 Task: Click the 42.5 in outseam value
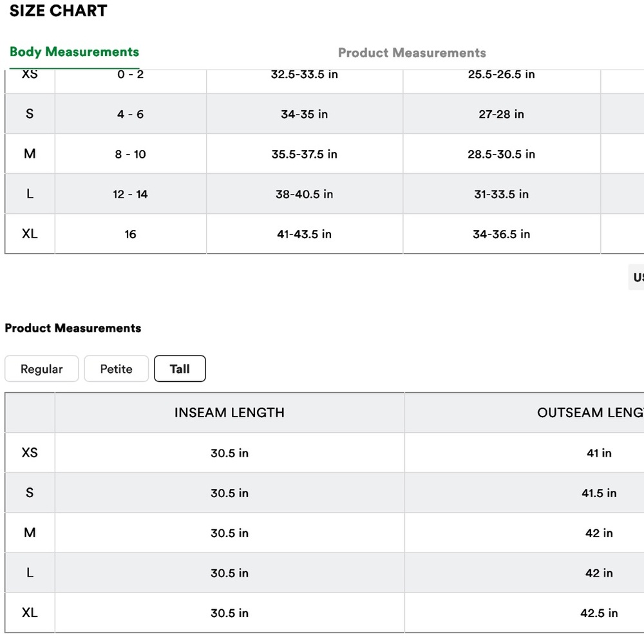599,613
